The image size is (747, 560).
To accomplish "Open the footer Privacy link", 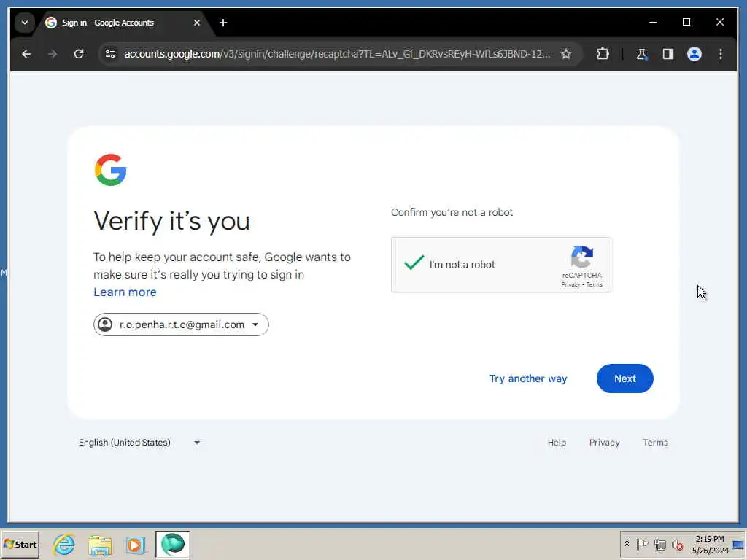I will pos(604,443).
